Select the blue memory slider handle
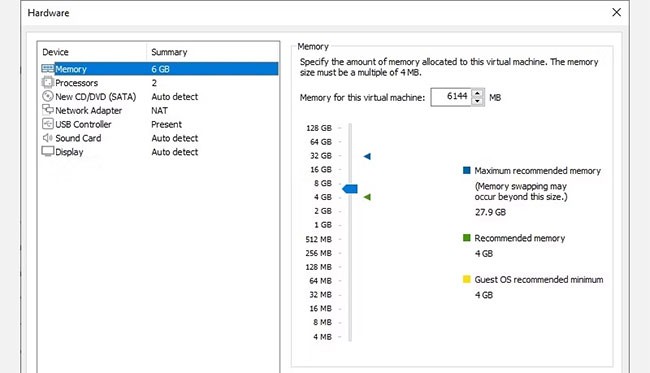Viewport: 650px width, 373px height. (350, 189)
